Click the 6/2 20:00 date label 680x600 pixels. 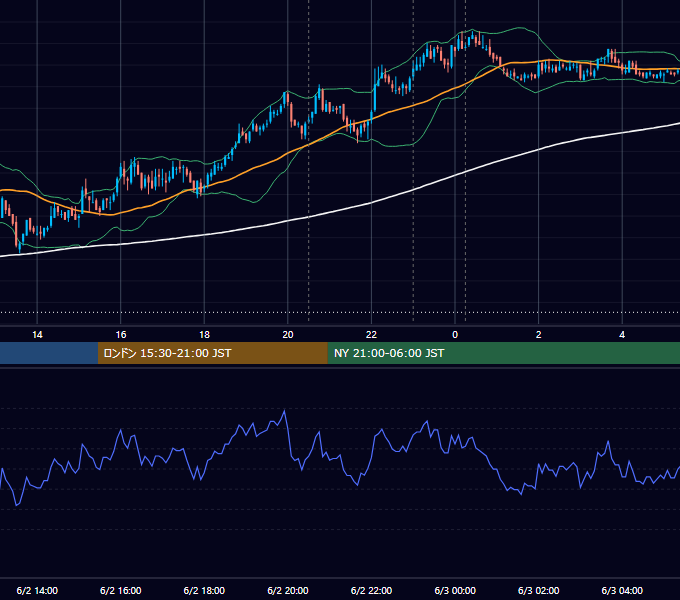[288, 590]
